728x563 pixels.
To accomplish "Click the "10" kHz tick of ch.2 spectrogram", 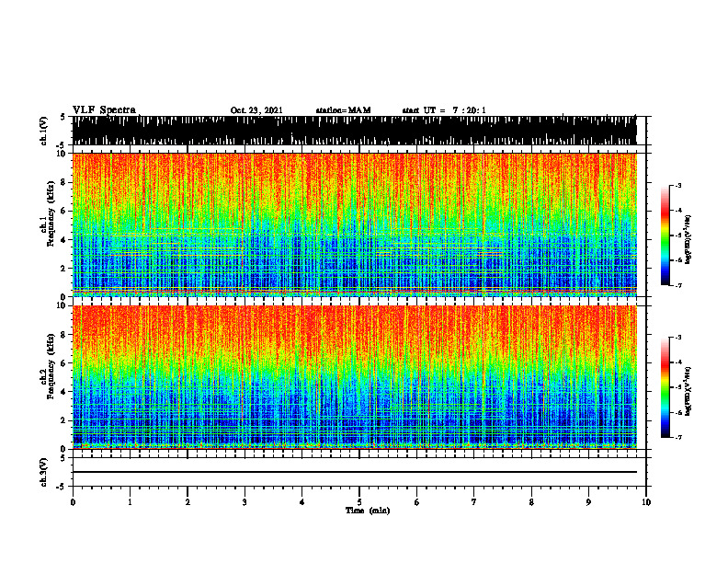I will click(62, 305).
